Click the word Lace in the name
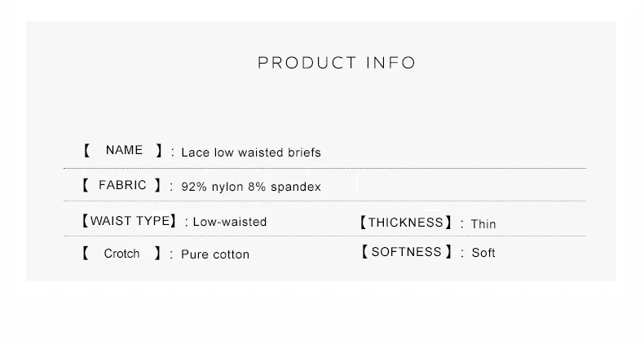644x340 pixels. point(195,152)
